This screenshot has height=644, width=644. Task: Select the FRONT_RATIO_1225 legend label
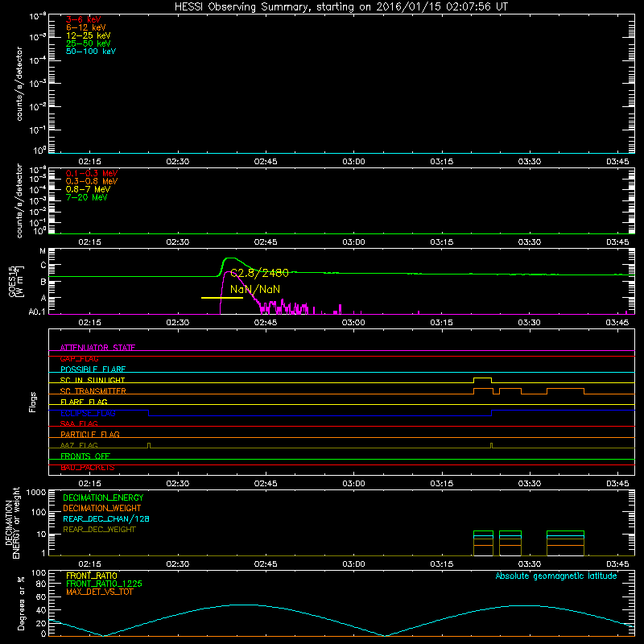[104, 584]
